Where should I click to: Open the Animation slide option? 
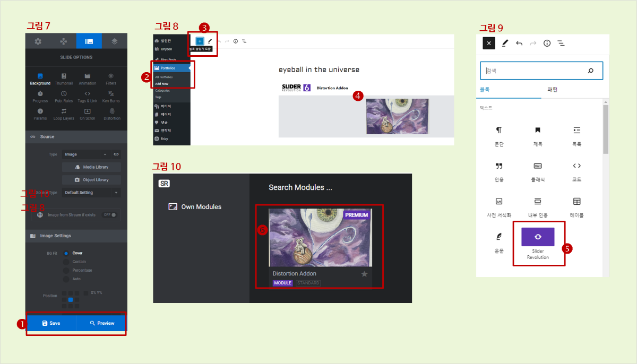(x=88, y=79)
